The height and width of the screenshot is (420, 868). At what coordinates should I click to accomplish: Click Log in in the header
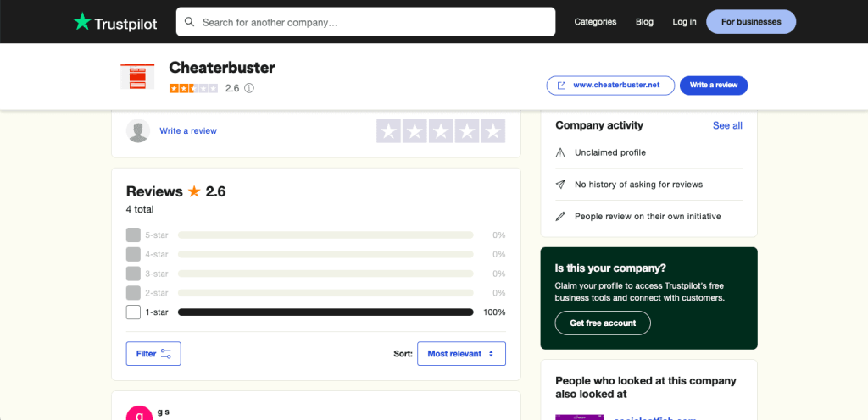tap(684, 22)
